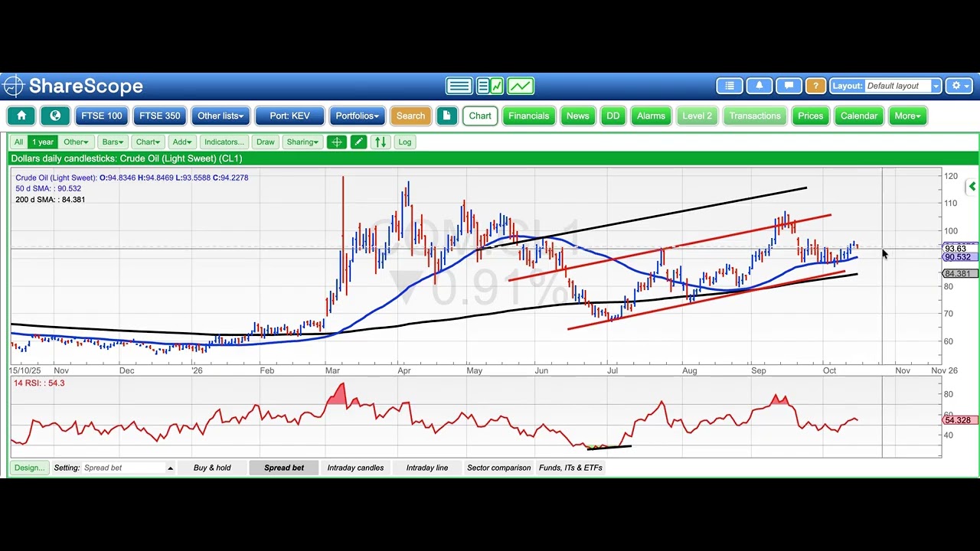Expand the Layout selection dropdown

click(936, 86)
